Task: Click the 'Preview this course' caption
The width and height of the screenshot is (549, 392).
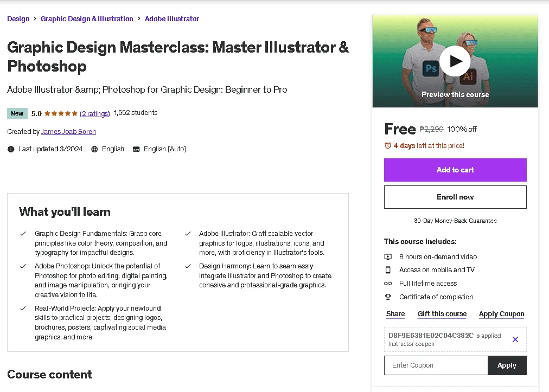Action: point(455,94)
